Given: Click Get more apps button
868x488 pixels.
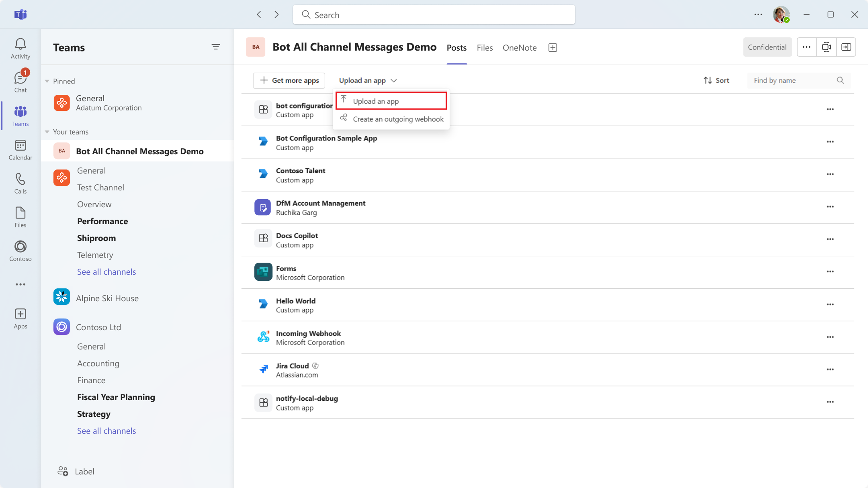Looking at the screenshot, I should tap(289, 80).
